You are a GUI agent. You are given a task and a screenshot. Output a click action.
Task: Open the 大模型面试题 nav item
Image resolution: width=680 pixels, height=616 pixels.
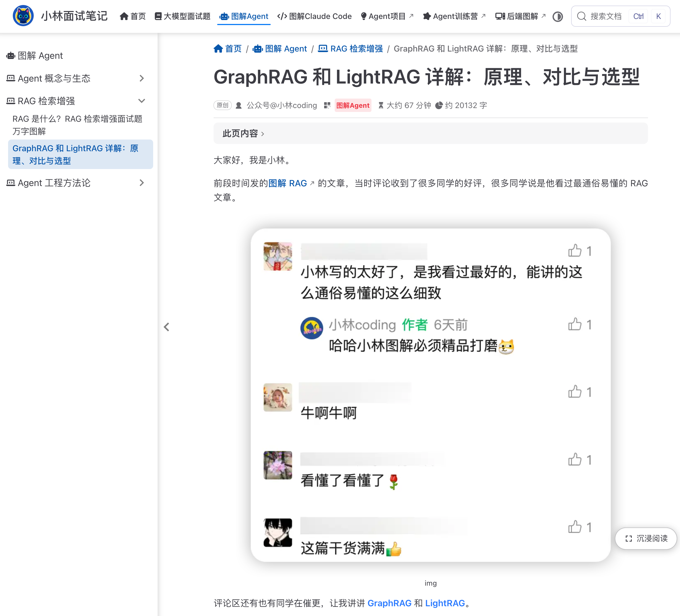point(182,16)
